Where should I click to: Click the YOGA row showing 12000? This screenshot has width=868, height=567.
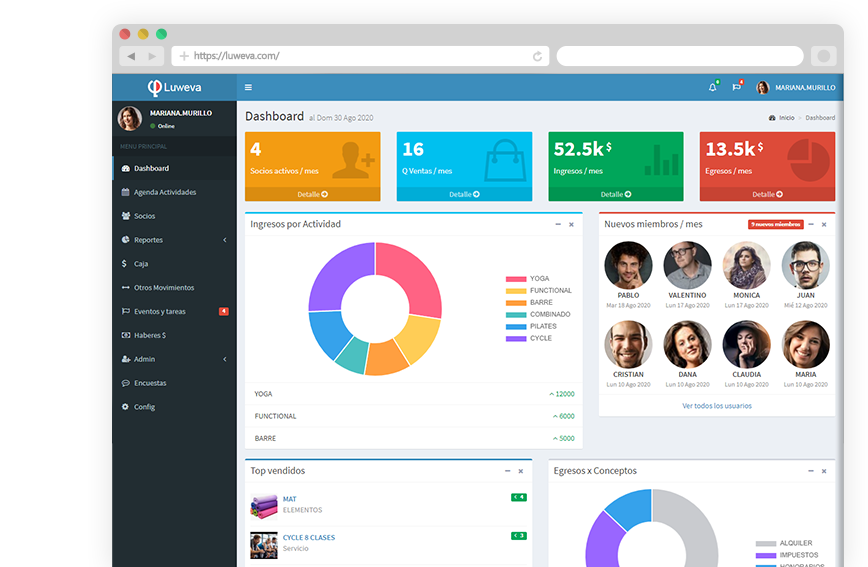(x=414, y=394)
